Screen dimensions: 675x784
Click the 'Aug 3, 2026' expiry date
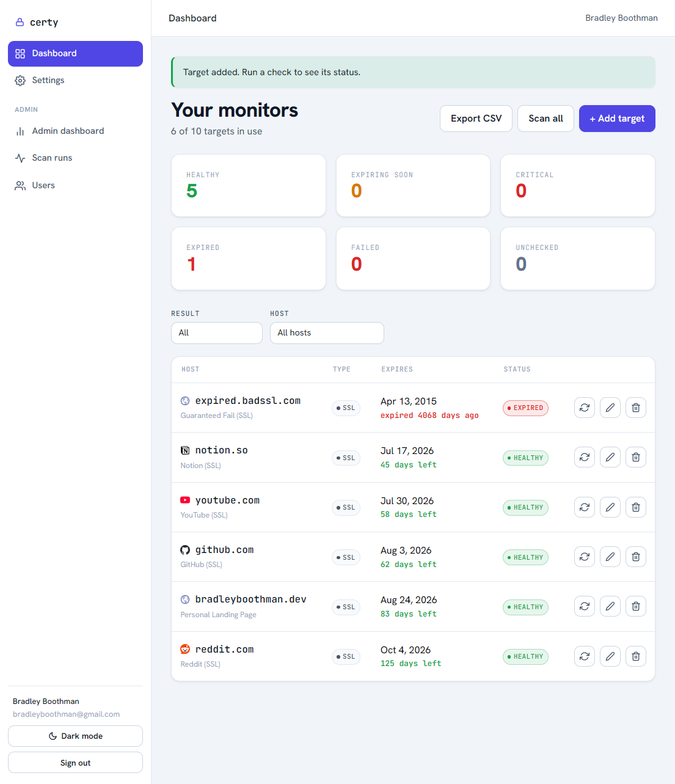coord(406,550)
